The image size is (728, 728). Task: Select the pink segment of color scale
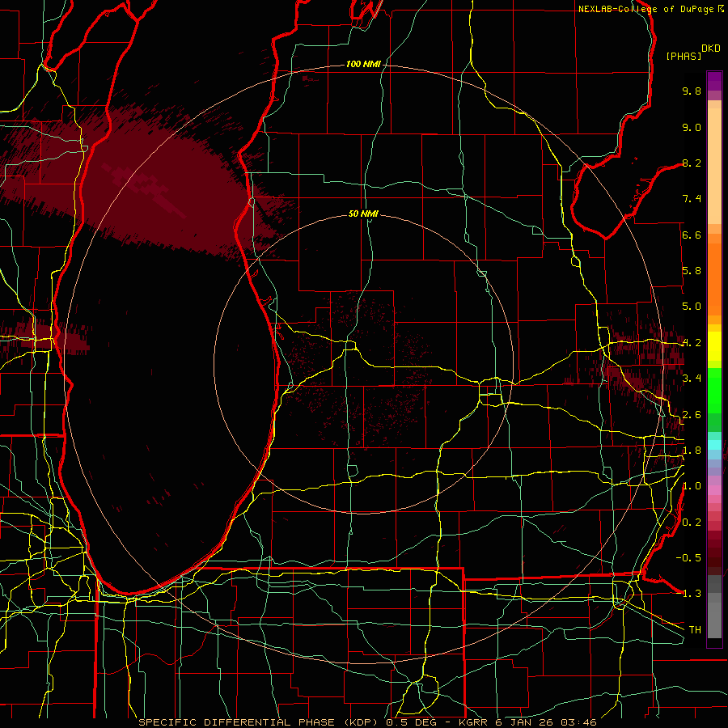[714, 490]
